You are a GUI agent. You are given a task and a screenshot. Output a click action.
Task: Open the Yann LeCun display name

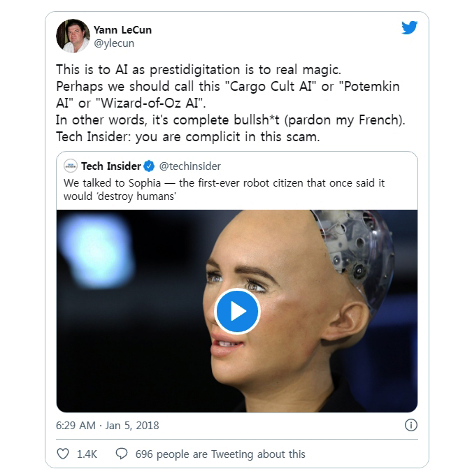(122, 30)
